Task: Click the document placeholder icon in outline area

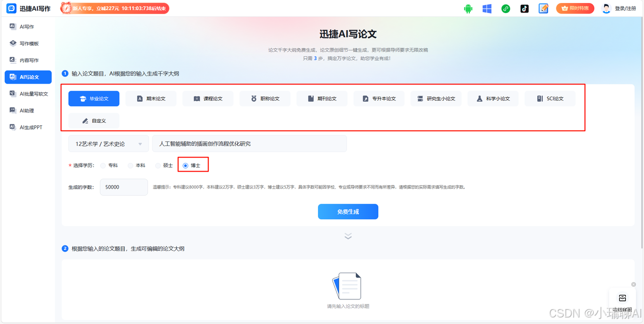Action: coord(347,286)
